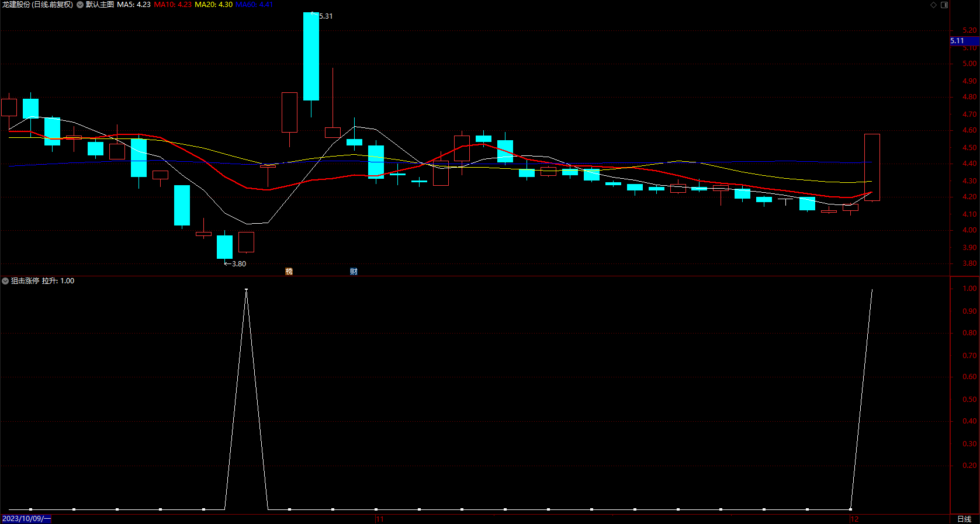980x524 pixels.
Task: Open the 狙击涨停 indicator dropdown arrow
Action: 5,281
